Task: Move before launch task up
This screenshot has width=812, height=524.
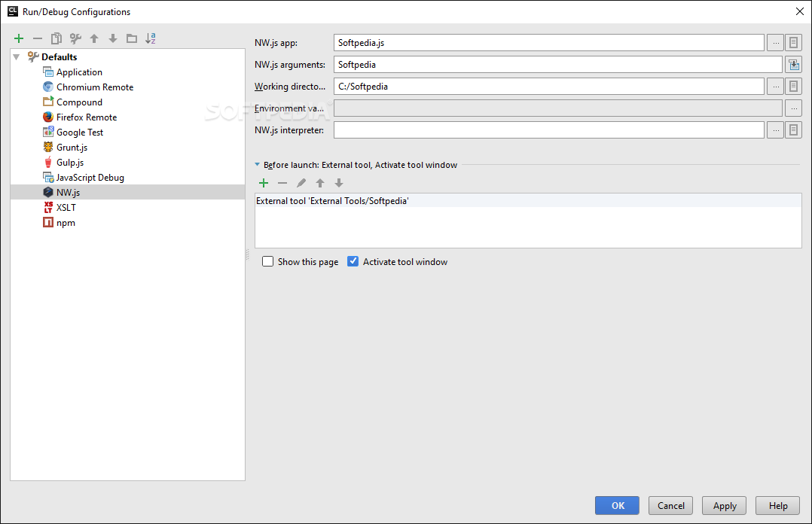Action: pos(320,183)
